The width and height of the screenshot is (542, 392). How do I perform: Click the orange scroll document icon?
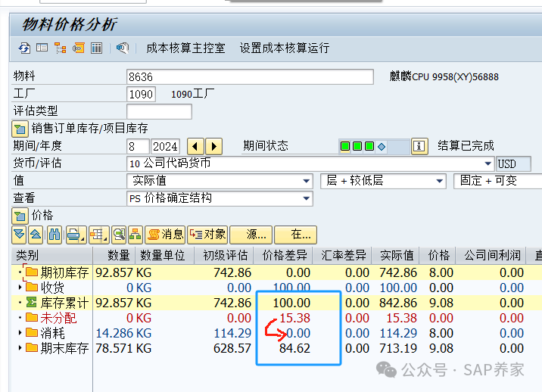pos(79,48)
